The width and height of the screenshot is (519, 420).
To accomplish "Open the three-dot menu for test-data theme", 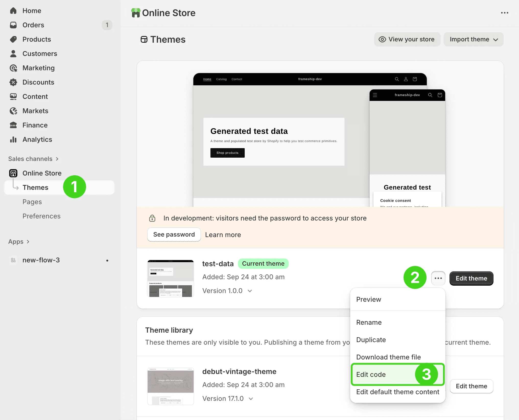I will [x=438, y=278].
